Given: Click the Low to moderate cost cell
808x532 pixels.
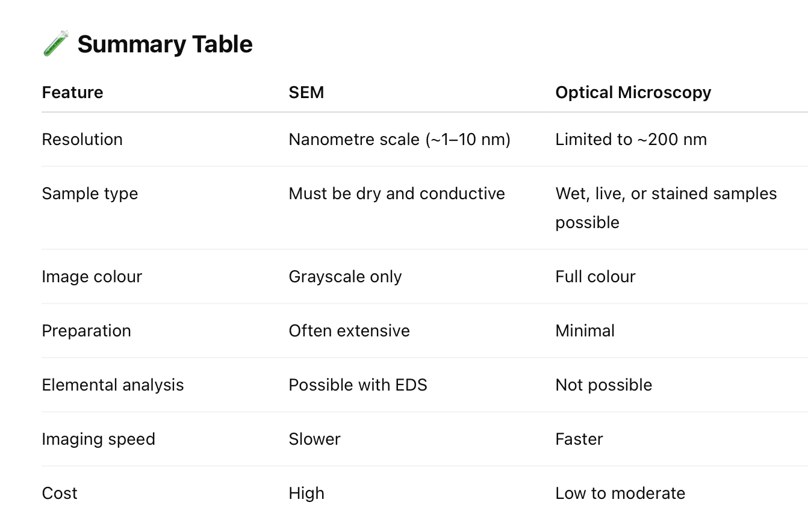Looking at the screenshot, I should point(620,493).
